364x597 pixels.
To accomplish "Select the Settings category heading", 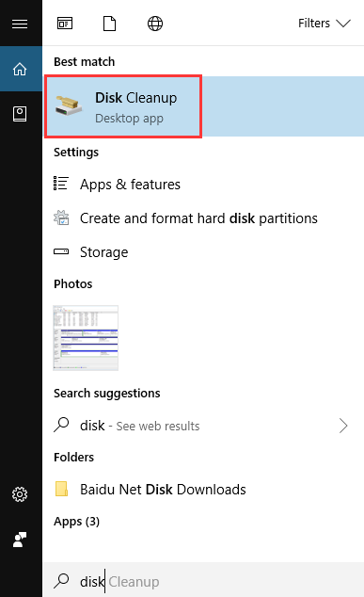I will (x=76, y=153).
